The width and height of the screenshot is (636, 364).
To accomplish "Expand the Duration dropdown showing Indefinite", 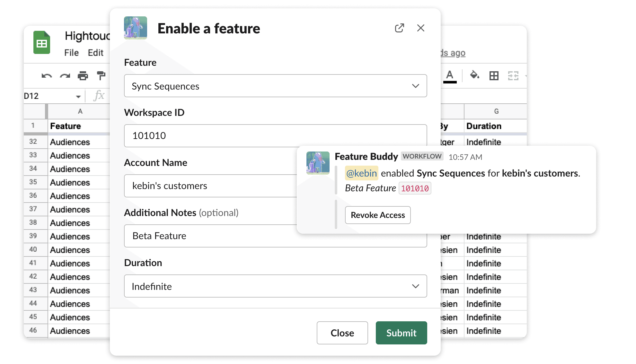I will click(275, 286).
